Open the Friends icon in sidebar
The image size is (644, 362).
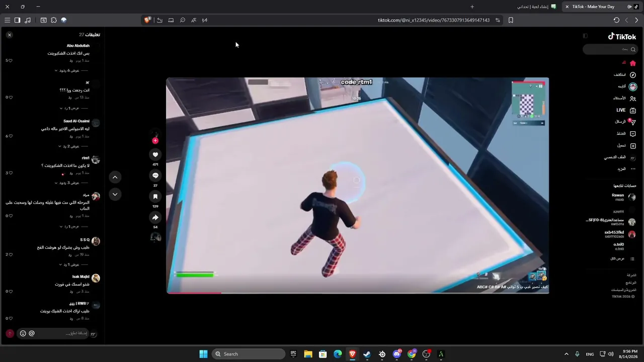[x=633, y=99]
